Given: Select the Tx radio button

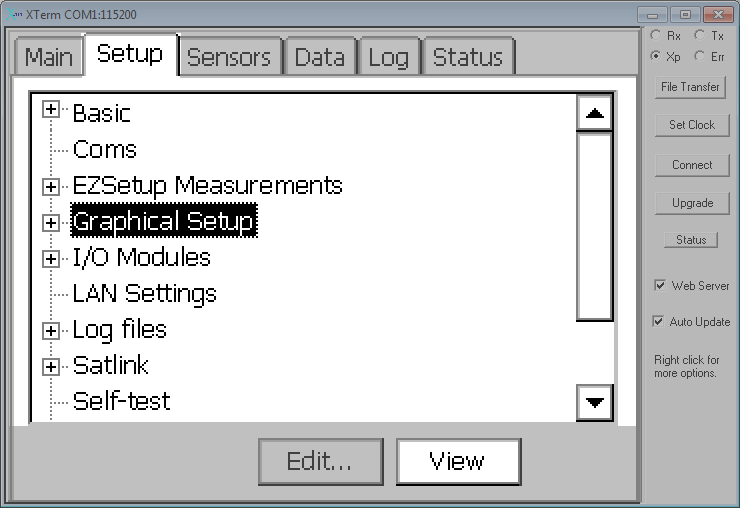Looking at the screenshot, I should point(700,35).
